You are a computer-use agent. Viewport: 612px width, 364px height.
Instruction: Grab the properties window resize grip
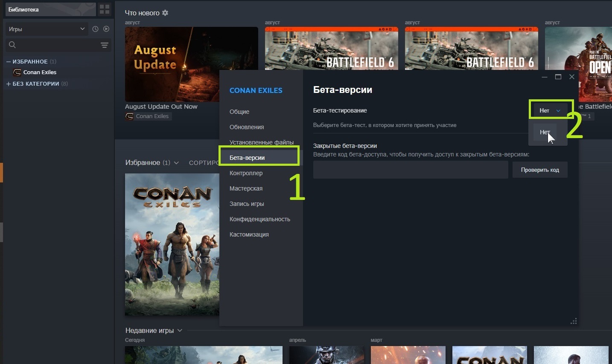pyautogui.click(x=574, y=321)
